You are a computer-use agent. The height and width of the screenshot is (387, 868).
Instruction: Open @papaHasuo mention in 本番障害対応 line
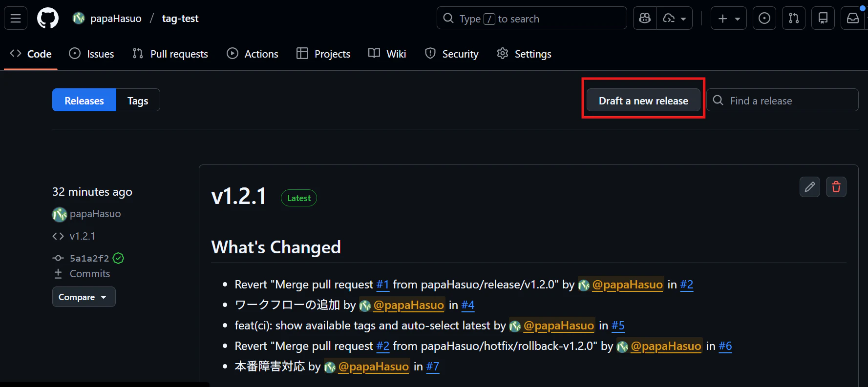[373, 367]
